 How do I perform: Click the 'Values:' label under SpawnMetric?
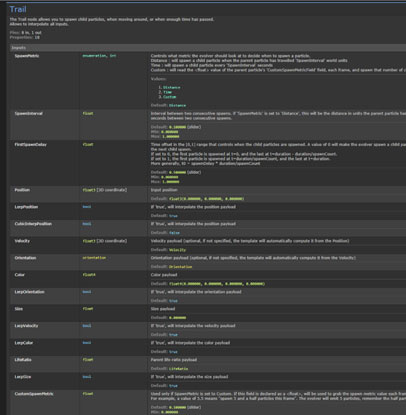point(158,79)
